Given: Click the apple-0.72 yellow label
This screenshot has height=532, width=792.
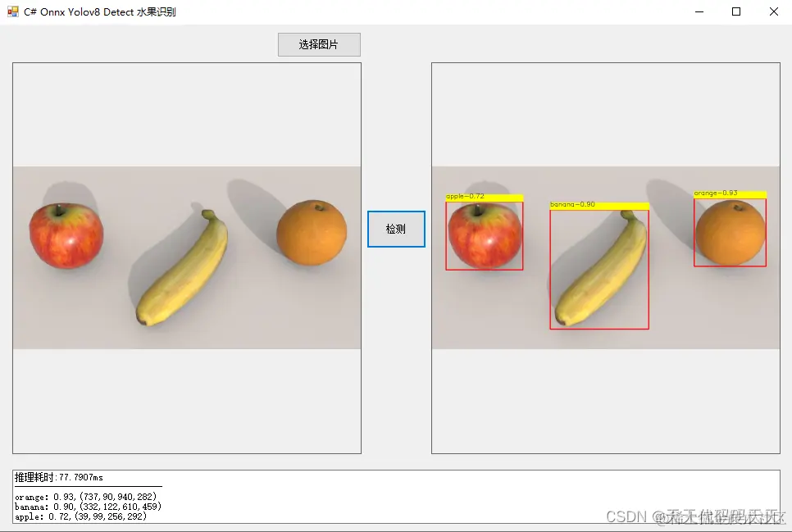Looking at the screenshot, I should [x=485, y=197].
